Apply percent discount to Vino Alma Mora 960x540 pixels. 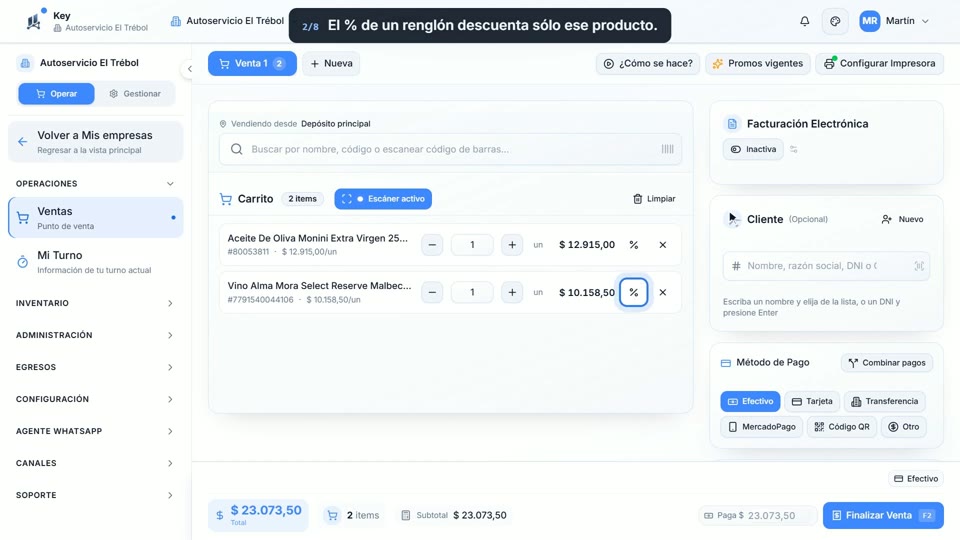coord(634,293)
